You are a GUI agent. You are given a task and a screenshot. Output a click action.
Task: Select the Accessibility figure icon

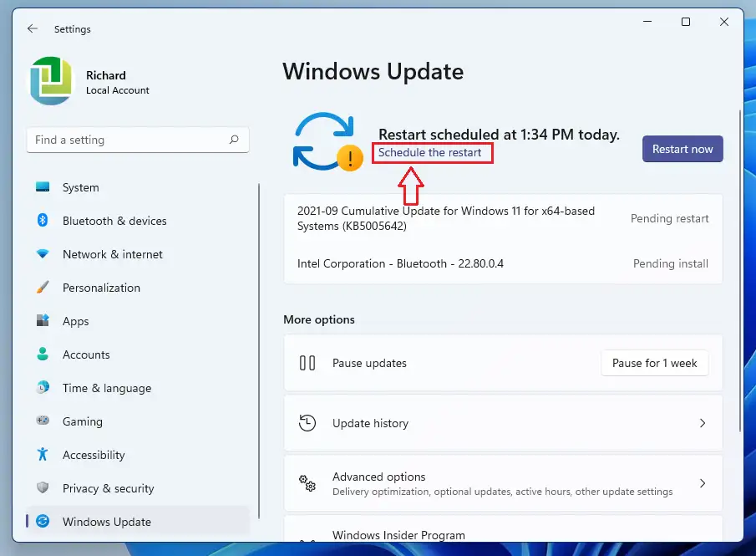coord(43,454)
